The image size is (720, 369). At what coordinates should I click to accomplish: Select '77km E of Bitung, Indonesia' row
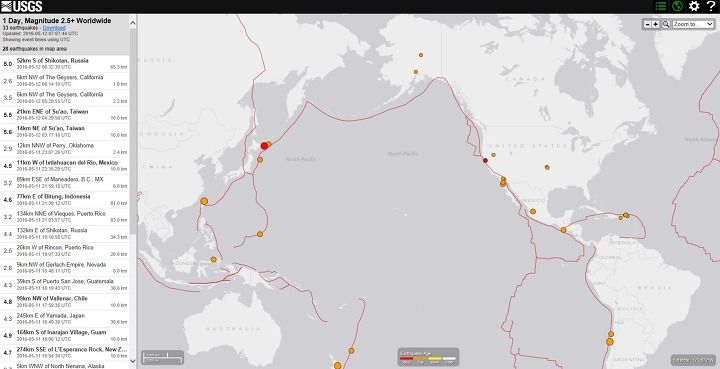(65, 200)
